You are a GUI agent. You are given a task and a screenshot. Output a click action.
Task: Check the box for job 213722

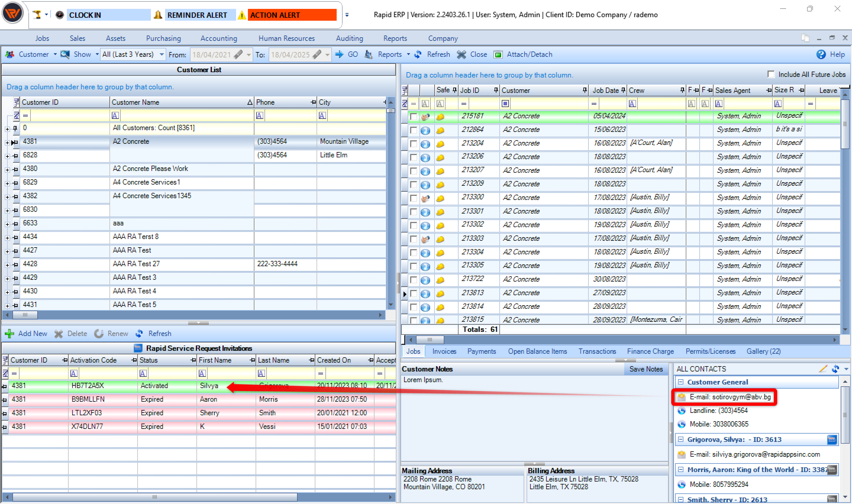point(413,280)
